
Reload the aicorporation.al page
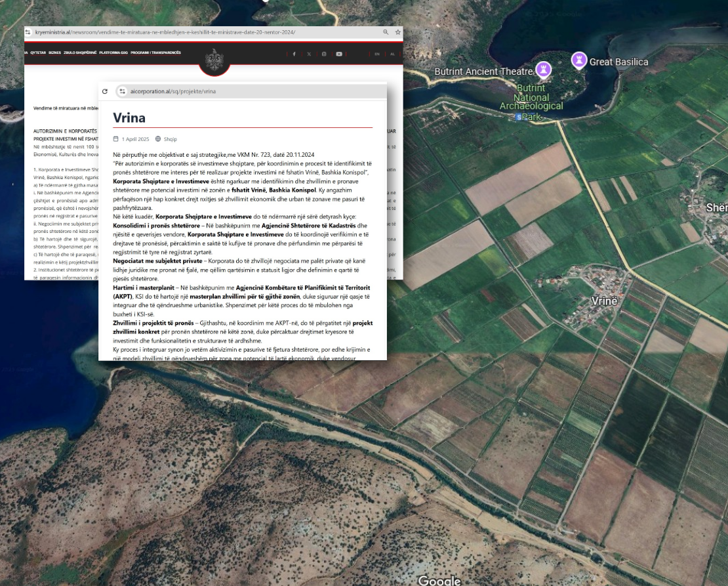click(x=105, y=91)
